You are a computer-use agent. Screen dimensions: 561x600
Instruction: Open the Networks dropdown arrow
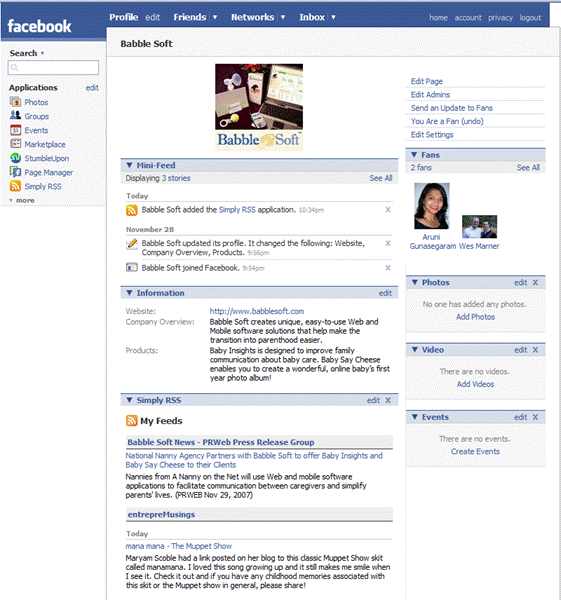coord(283,17)
